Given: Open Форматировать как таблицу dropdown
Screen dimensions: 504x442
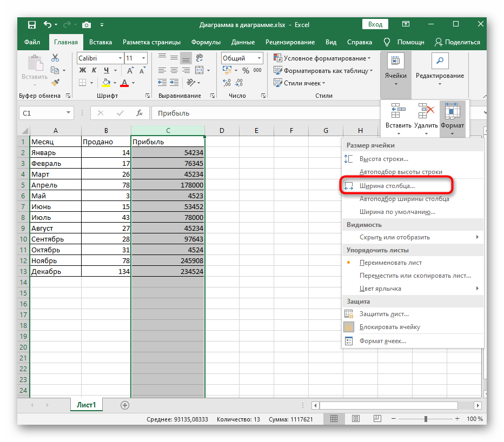Looking at the screenshot, I should point(323,71).
